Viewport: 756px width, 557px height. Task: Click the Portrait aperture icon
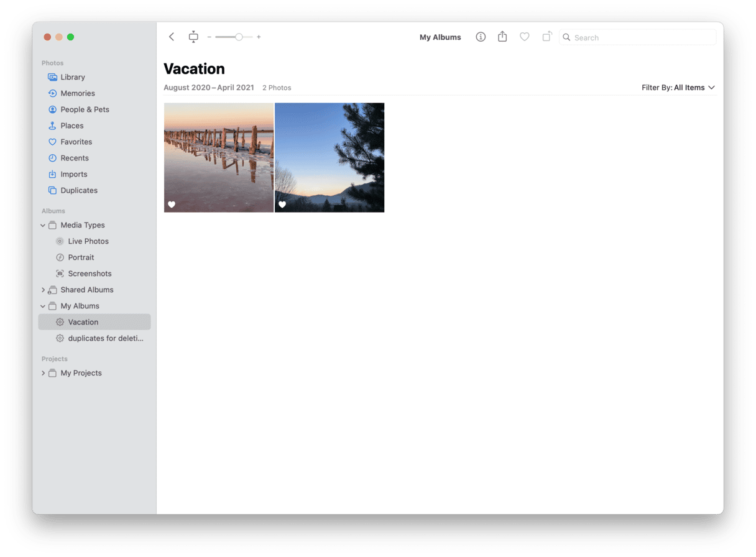click(x=60, y=257)
